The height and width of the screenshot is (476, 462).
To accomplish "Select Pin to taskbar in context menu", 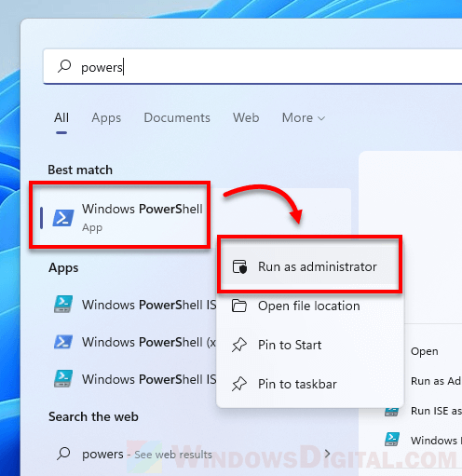I will (x=309, y=384).
